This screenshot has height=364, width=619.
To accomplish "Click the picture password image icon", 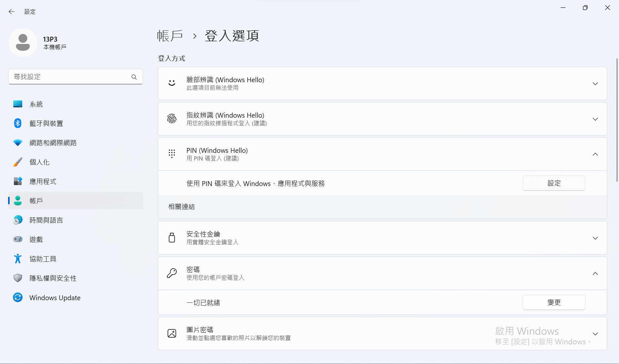I will pyautogui.click(x=172, y=333).
